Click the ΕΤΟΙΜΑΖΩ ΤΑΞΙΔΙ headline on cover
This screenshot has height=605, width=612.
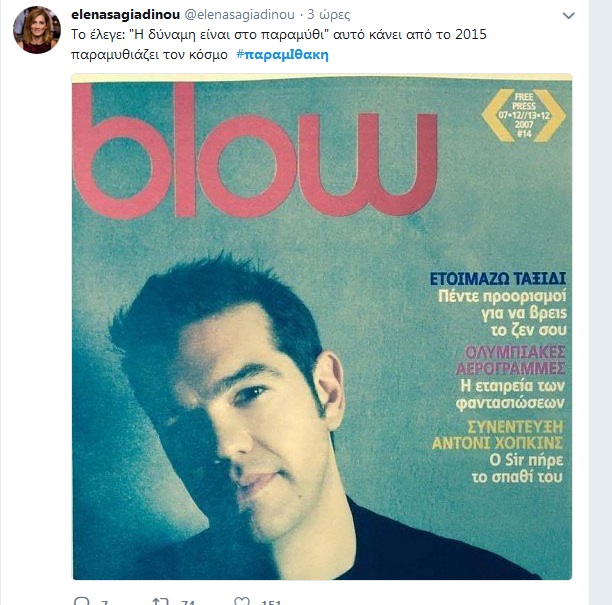(x=498, y=279)
